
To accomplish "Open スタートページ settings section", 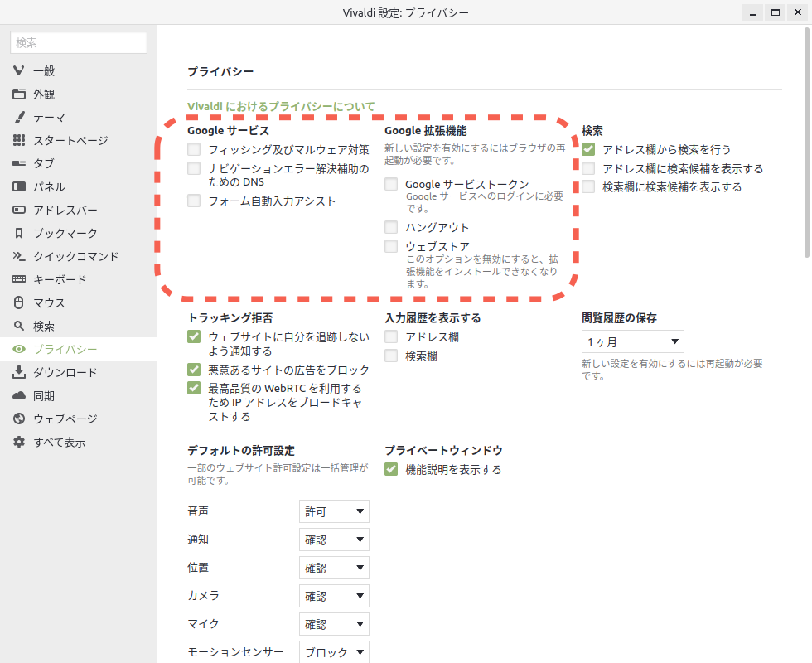I will [78, 140].
